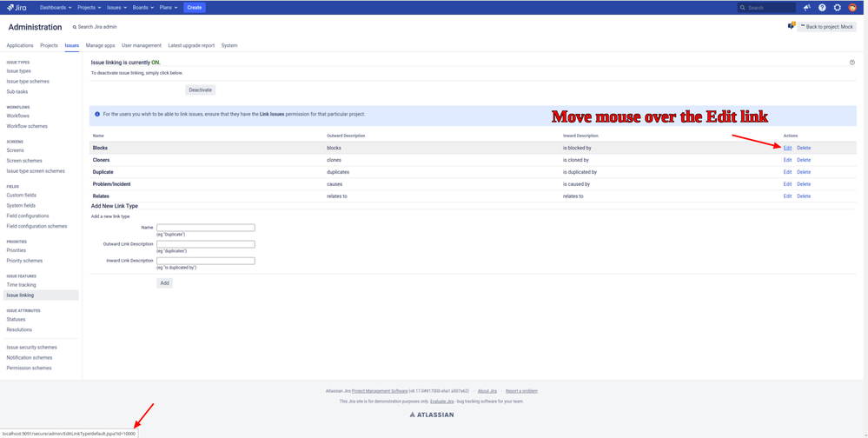Open the Boards dropdown menu
The width and height of the screenshot is (868, 438).
coord(142,8)
